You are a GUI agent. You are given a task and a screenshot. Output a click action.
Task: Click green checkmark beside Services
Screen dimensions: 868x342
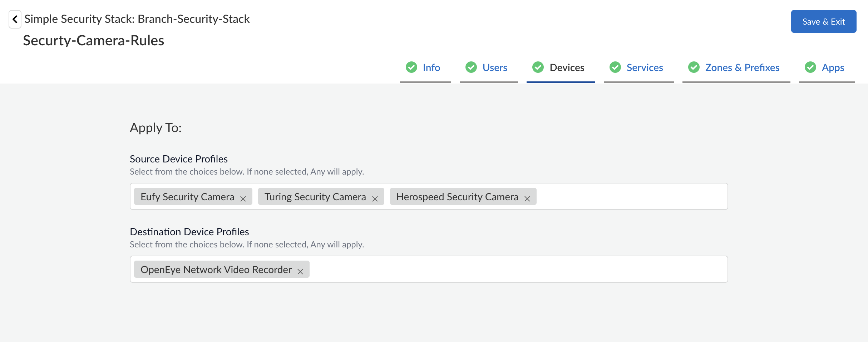tap(615, 67)
